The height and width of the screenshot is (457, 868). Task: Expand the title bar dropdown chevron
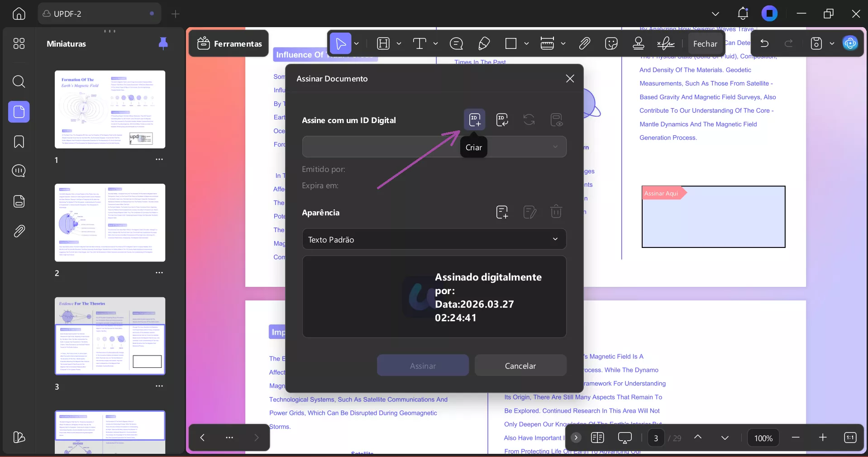715,14
